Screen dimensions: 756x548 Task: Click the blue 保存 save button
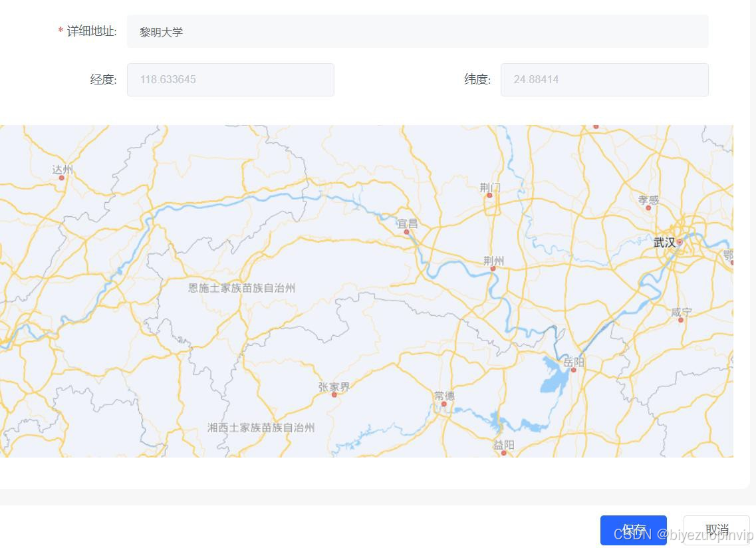point(633,529)
